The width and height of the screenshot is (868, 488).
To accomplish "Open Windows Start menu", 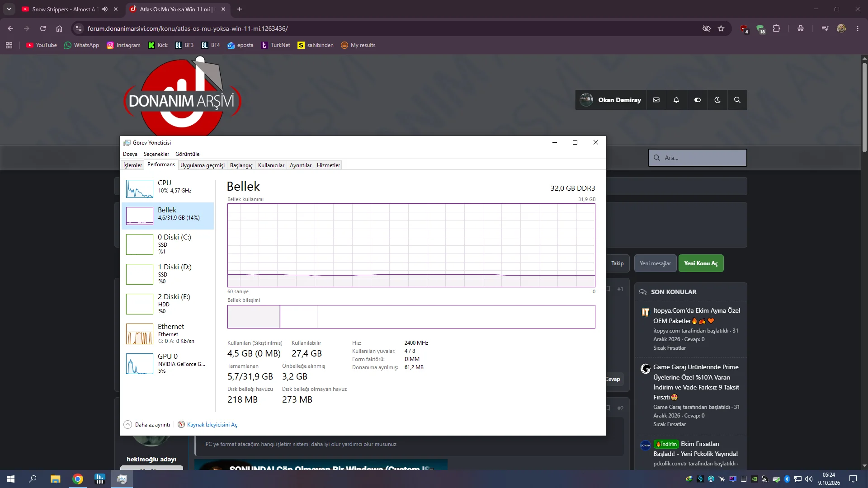I will click(11, 479).
